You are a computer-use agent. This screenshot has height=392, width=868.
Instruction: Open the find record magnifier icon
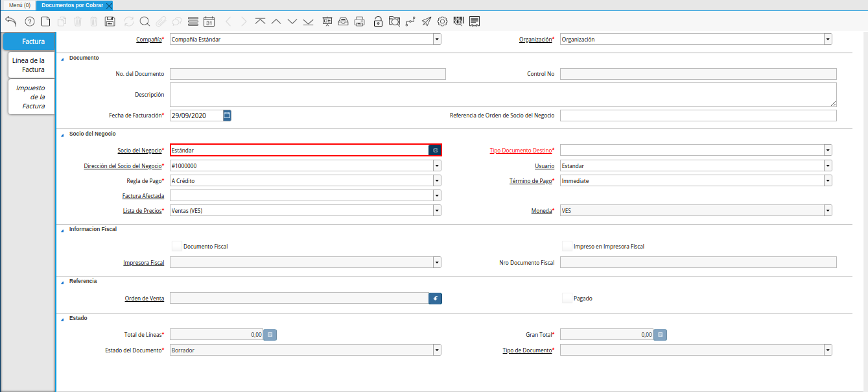[x=145, y=21]
